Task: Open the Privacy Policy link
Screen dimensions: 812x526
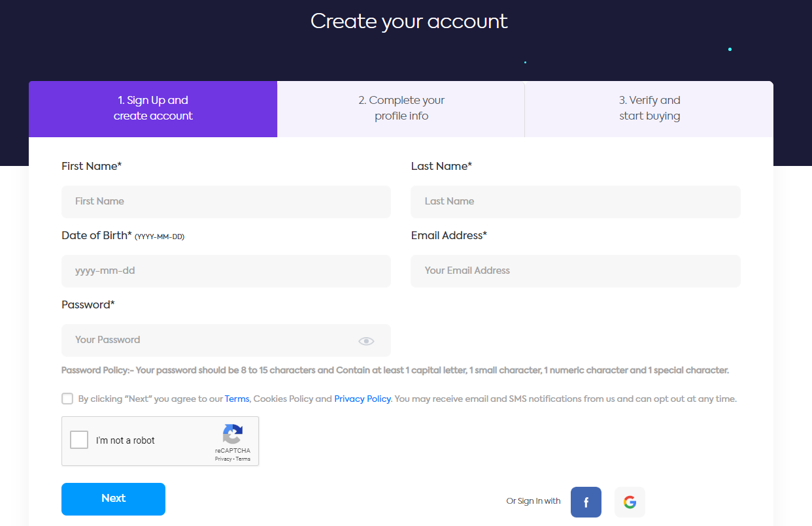Action: click(362, 398)
